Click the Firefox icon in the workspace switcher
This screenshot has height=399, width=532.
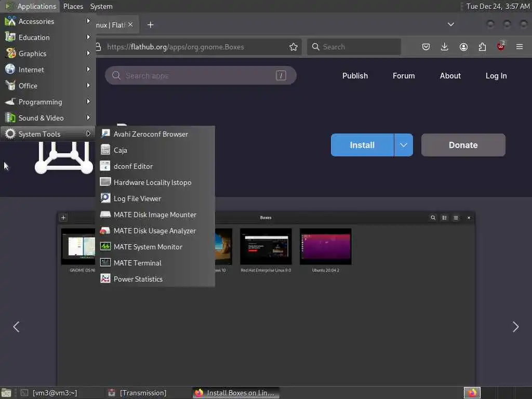(x=472, y=393)
